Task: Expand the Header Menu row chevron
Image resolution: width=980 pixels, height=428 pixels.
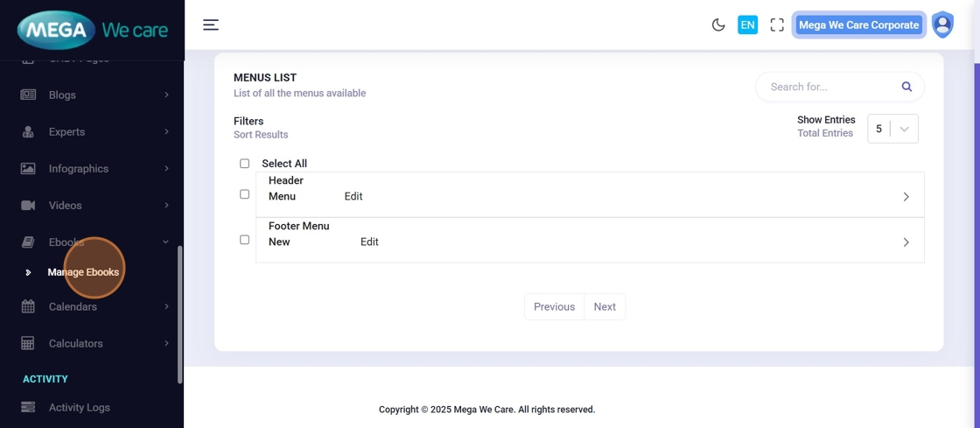Action: [x=906, y=197]
